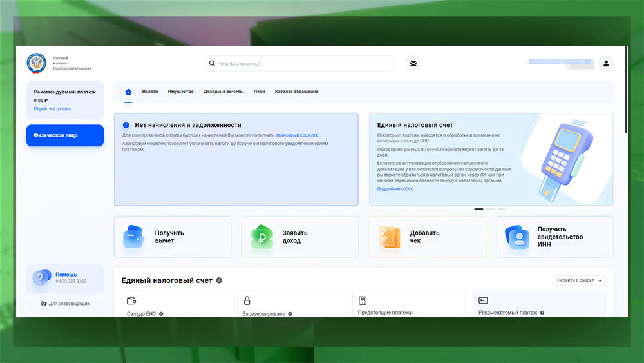644x363 pixels.
Task: Open the Имущество tab
Action: click(x=181, y=92)
